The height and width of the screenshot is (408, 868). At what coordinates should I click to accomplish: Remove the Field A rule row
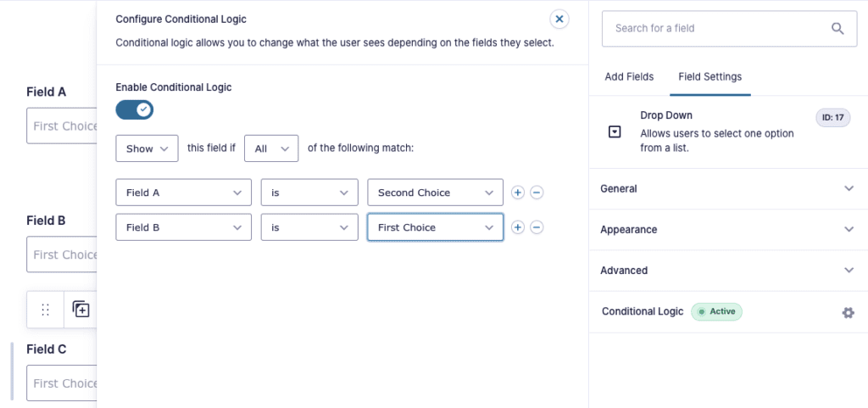point(537,193)
